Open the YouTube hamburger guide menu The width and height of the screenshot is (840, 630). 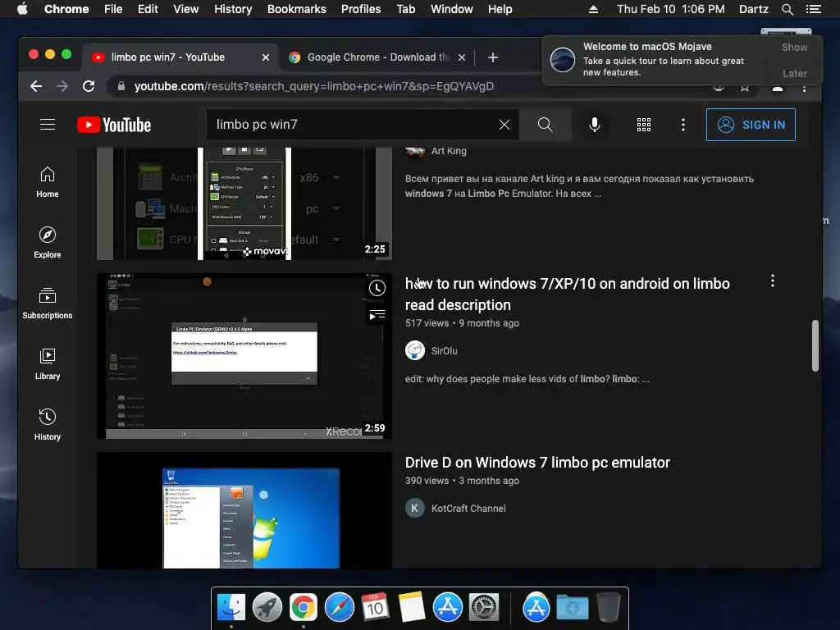(47, 125)
